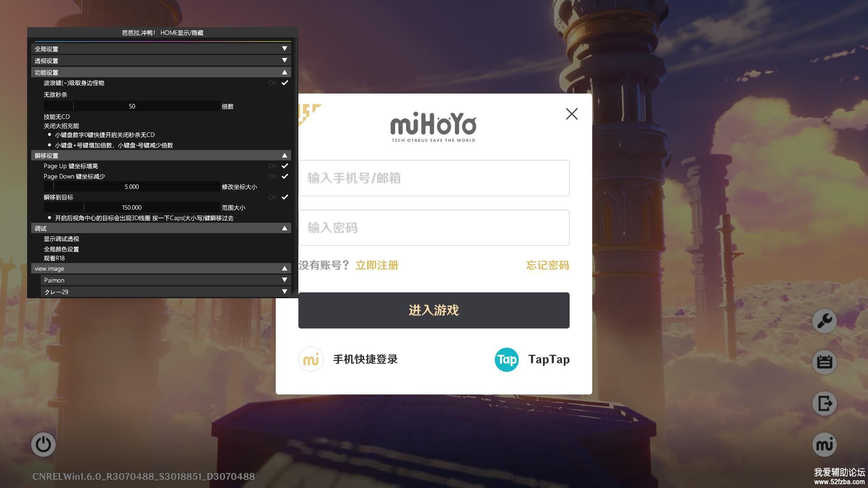Select 全局颜色设置 option
The width and height of the screenshot is (868, 488).
[x=61, y=249]
